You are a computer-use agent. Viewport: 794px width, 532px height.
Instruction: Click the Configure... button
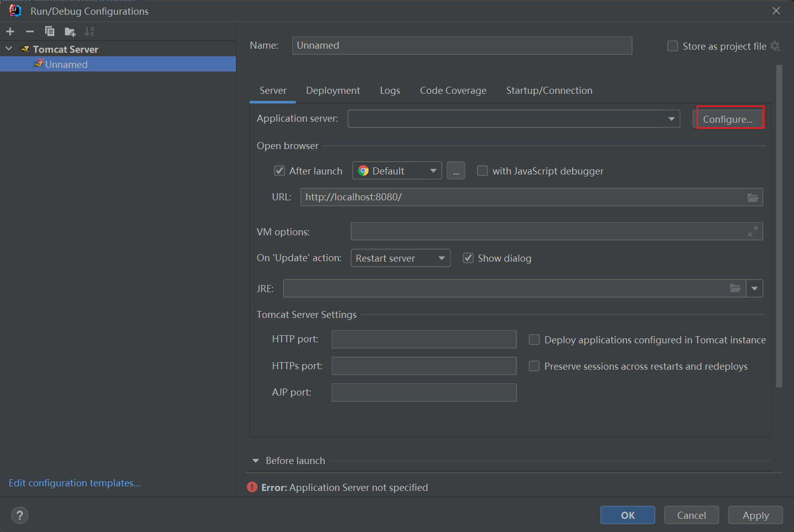(728, 119)
